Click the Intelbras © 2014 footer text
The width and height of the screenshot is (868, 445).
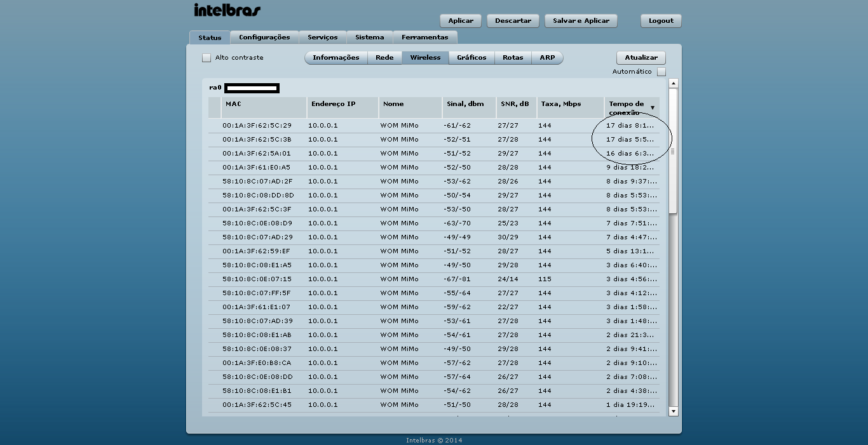(434, 440)
